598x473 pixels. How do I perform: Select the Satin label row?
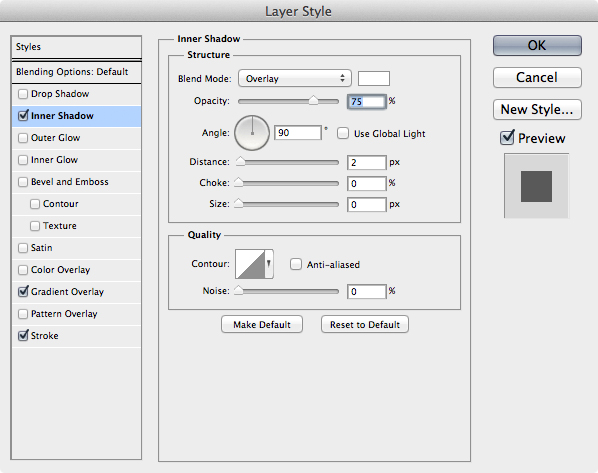tap(76, 248)
